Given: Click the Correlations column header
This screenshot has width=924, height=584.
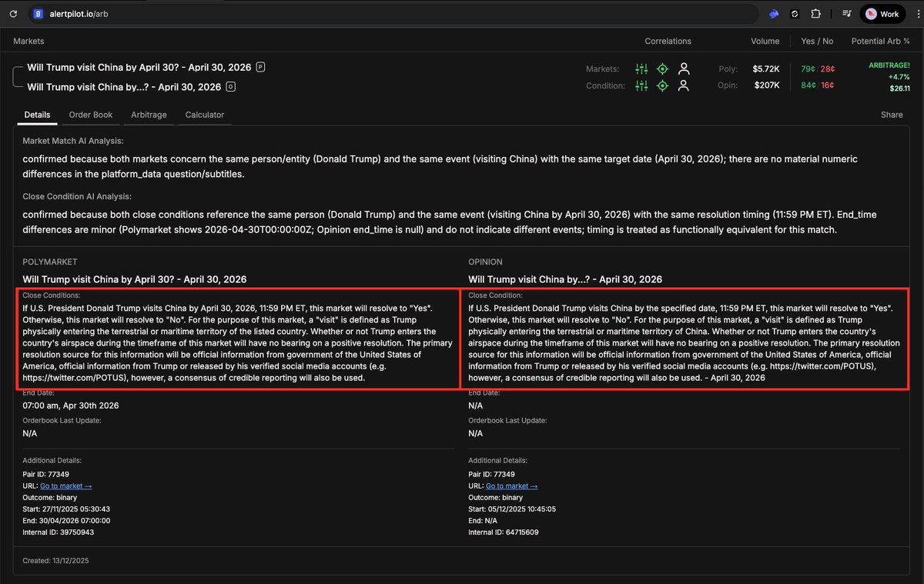Looking at the screenshot, I should (x=668, y=41).
